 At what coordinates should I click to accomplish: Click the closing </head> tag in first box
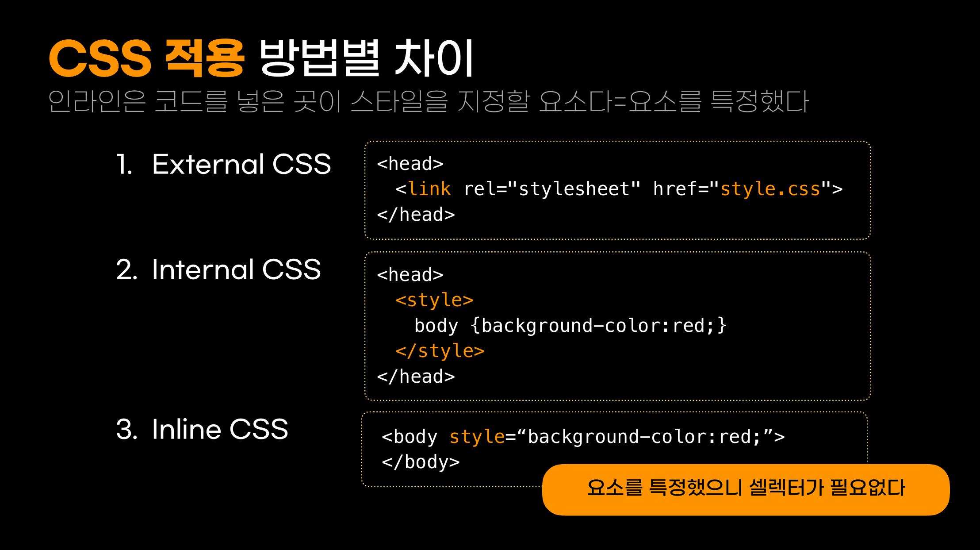416,215
